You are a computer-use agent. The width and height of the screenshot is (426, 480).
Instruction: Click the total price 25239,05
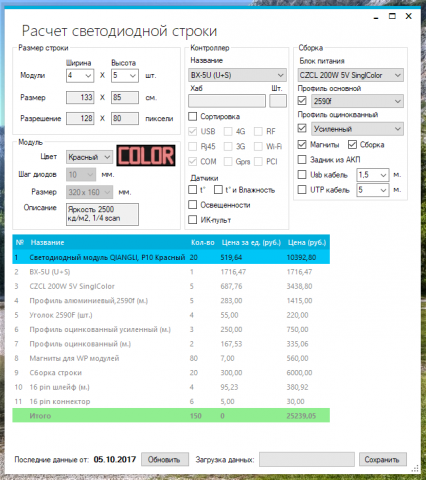click(301, 416)
